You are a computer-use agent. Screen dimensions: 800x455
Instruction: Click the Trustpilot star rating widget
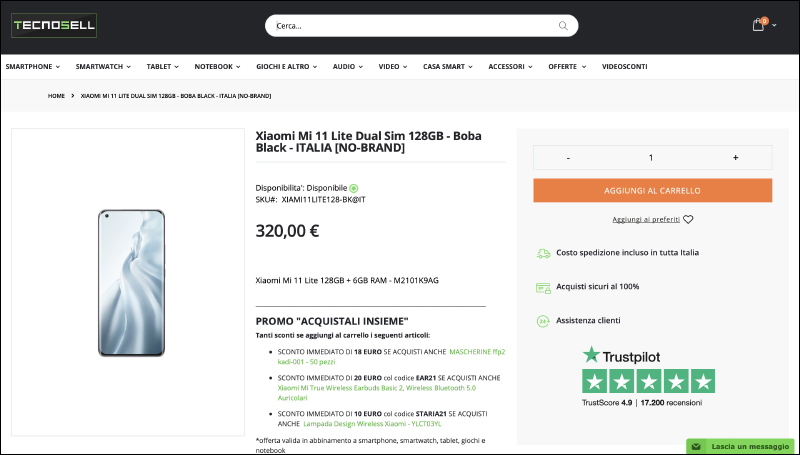point(648,376)
